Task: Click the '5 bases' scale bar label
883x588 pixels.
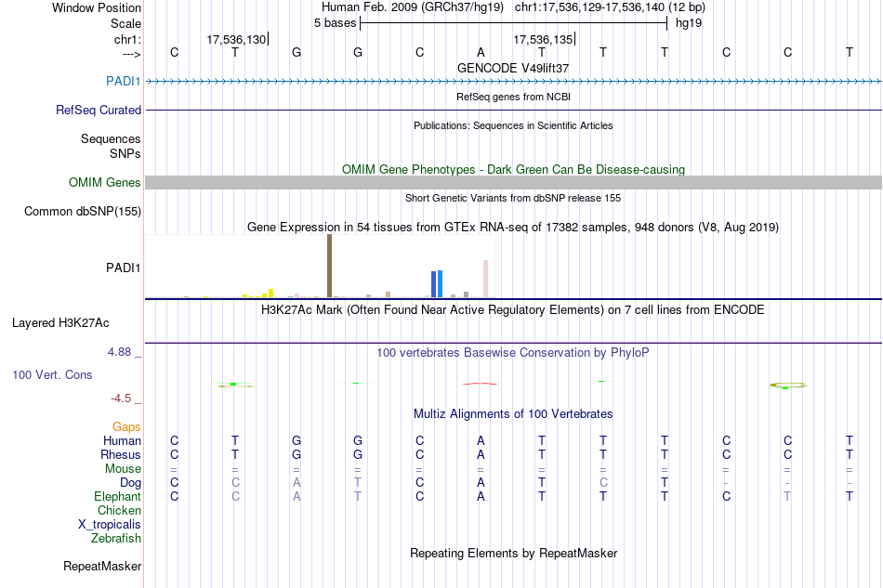Action: tap(335, 23)
